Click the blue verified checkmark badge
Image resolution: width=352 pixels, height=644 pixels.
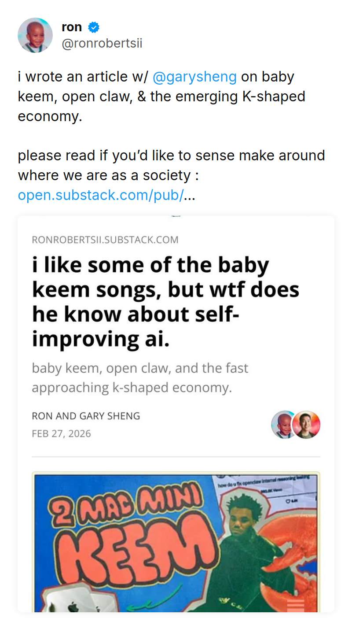tap(94, 27)
